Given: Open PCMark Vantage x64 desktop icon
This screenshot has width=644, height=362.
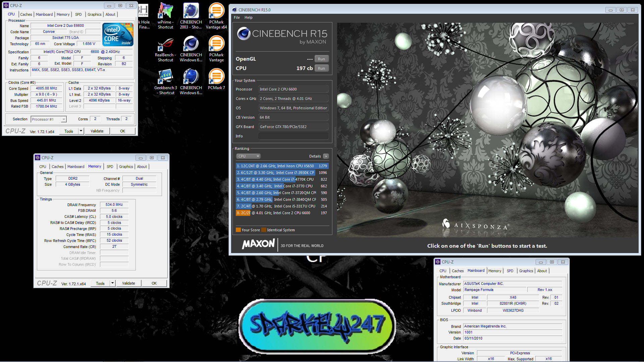Looking at the screenshot, I should pyautogui.click(x=216, y=16).
